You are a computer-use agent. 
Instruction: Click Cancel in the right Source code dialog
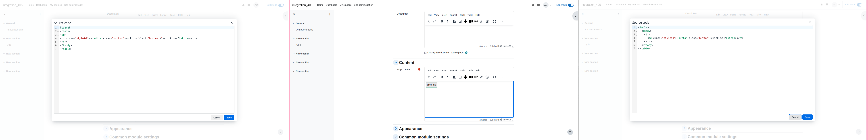click(x=795, y=117)
